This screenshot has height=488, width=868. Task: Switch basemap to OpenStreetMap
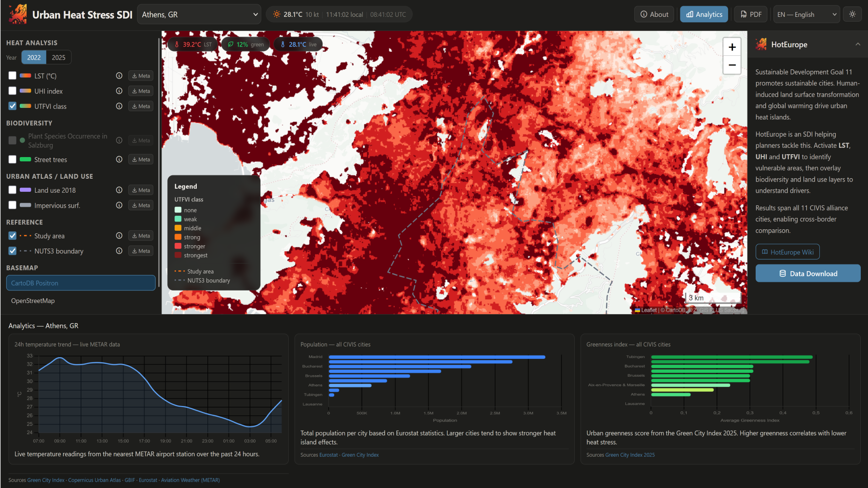[81, 301]
